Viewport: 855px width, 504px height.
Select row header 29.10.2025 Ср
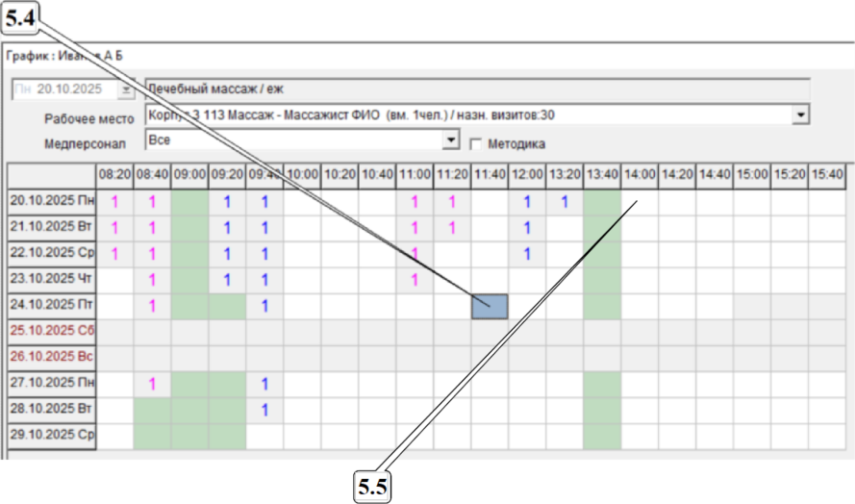coord(51,437)
